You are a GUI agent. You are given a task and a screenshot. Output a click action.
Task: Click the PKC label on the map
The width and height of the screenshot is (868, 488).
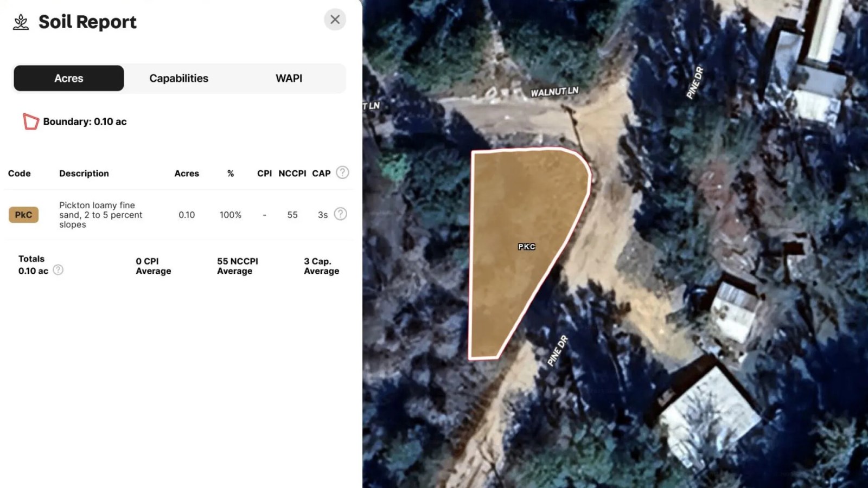tap(526, 247)
